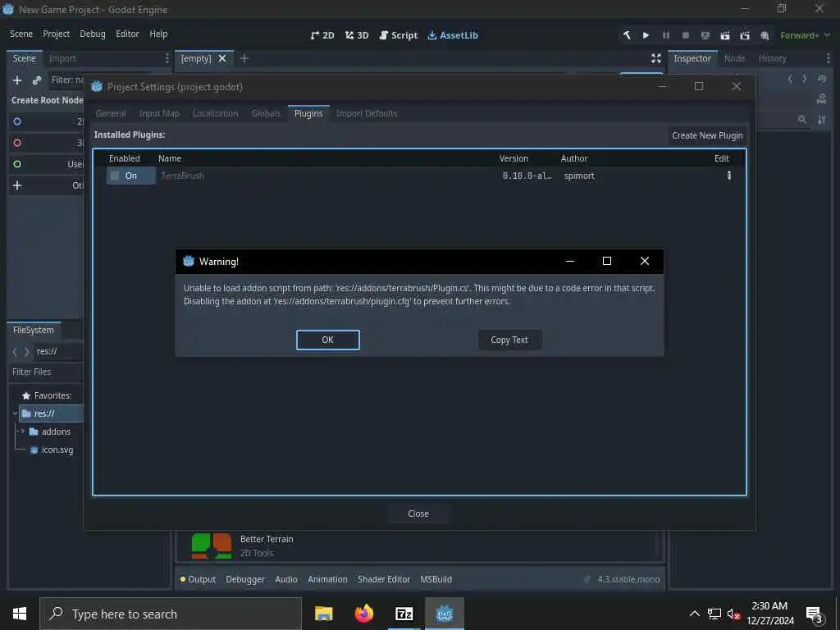Click the Inspector search icon
This screenshot has width=840, height=630.
pos(802,120)
